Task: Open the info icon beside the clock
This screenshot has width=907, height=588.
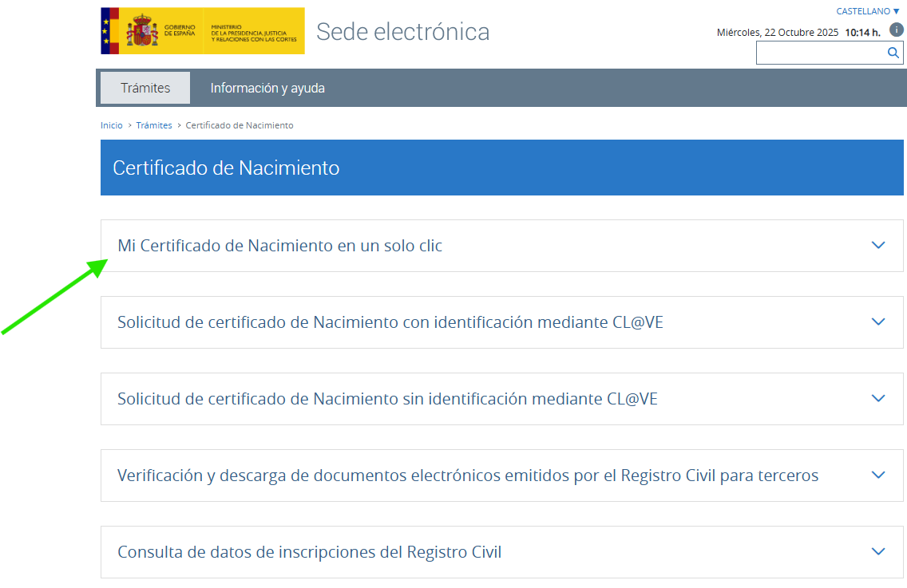Action: point(897,30)
